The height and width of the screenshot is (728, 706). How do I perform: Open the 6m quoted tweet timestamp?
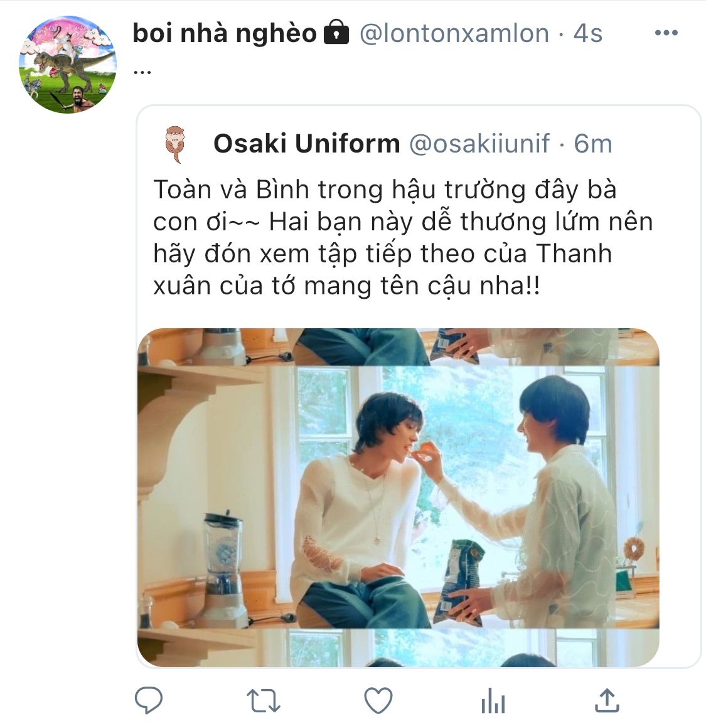point(593,143)
